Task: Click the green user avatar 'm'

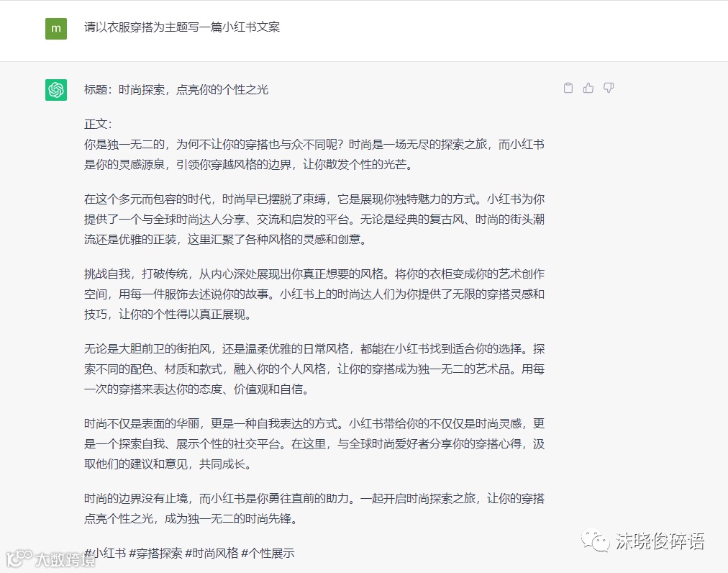Action: tap(55, 28)
